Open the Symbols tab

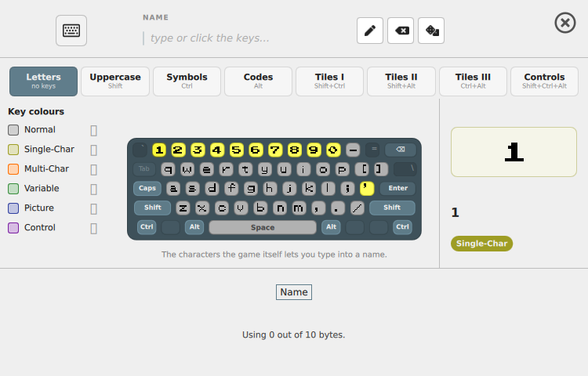[187, 81]
